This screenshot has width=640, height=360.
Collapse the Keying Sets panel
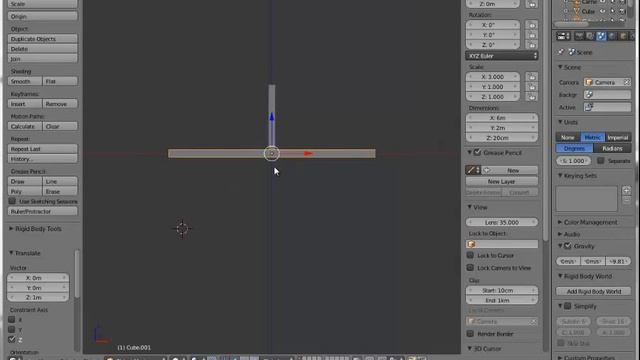(560, 176)
